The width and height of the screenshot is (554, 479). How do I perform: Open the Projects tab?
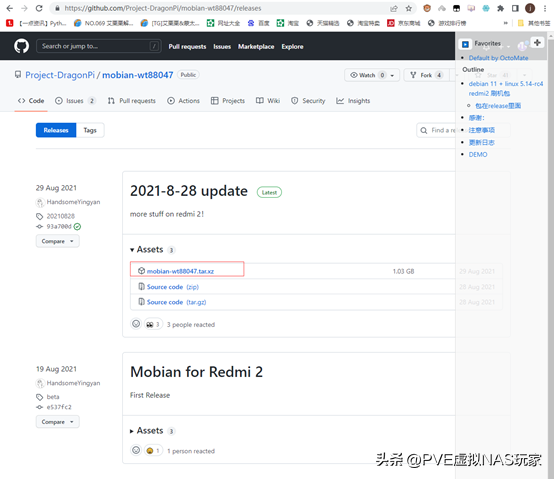pyautogui.click(x=228, y=101)
